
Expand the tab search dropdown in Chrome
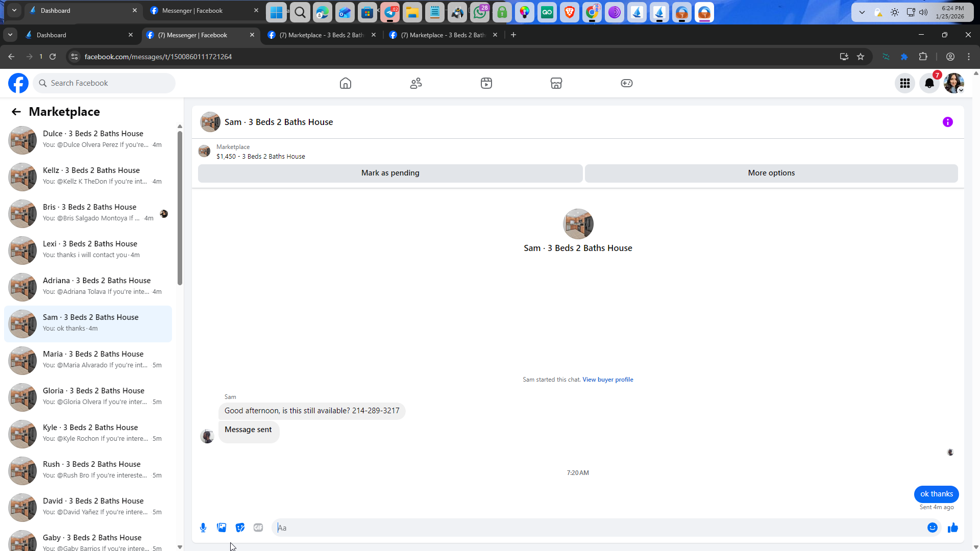(x=10, y=35)
